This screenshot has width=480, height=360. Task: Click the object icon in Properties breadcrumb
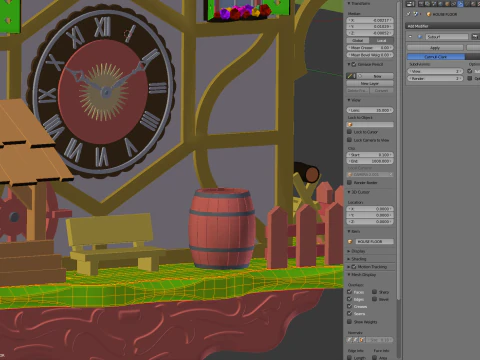click(x=416, y=14)
